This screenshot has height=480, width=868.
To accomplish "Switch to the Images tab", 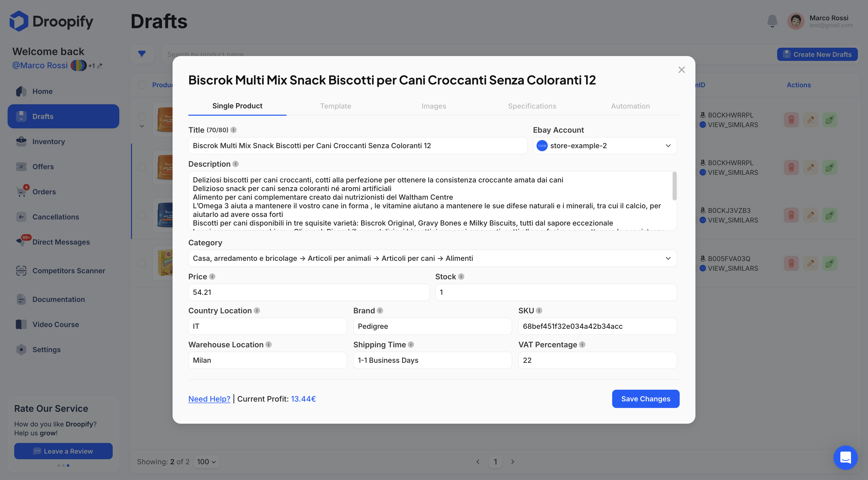I will coord(434,106).
